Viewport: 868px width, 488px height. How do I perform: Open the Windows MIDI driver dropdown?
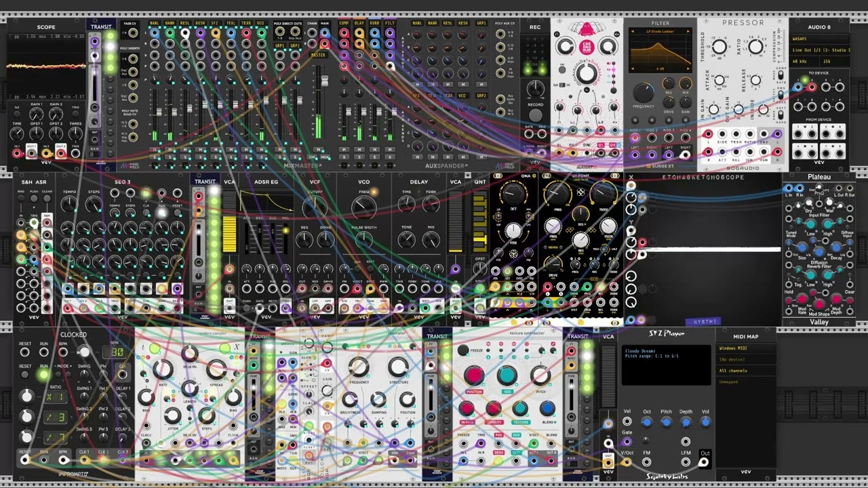point(746,348)
